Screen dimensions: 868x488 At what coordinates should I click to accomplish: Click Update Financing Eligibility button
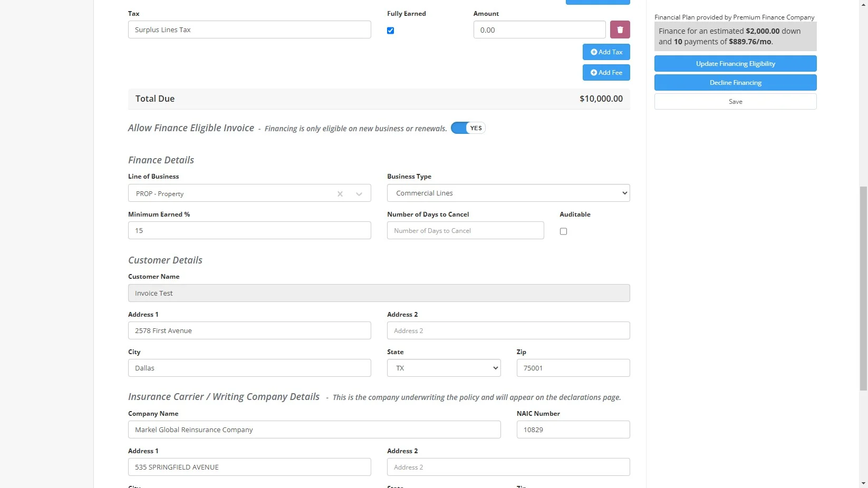735,64
